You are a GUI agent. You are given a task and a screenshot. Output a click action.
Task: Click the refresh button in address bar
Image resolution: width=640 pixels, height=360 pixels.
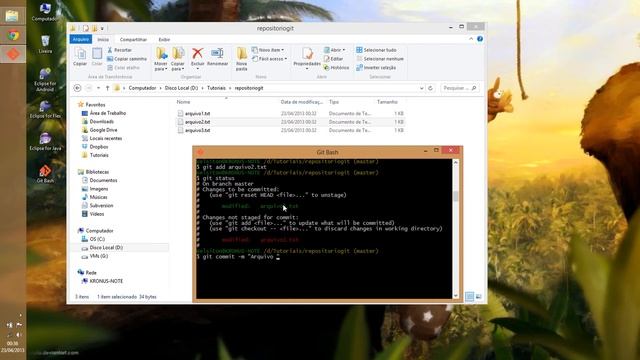tap(430, 88)
